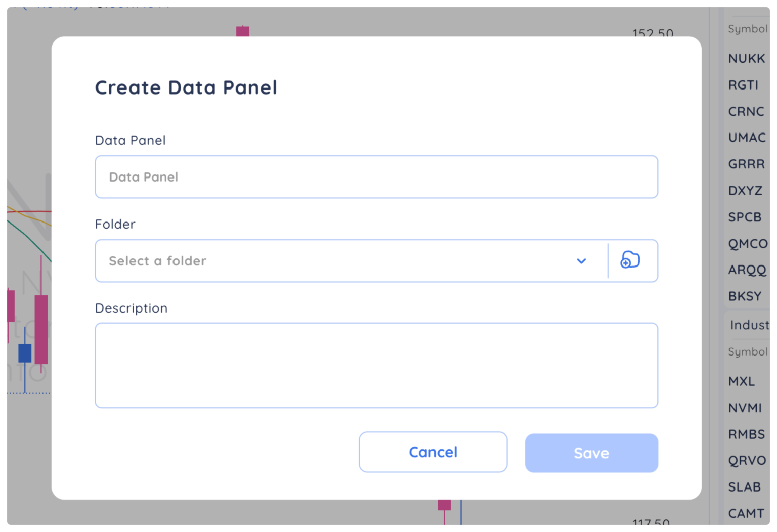Select the UMAC symbol
This screenshot has width=777, height=532.
coord(747,138)
